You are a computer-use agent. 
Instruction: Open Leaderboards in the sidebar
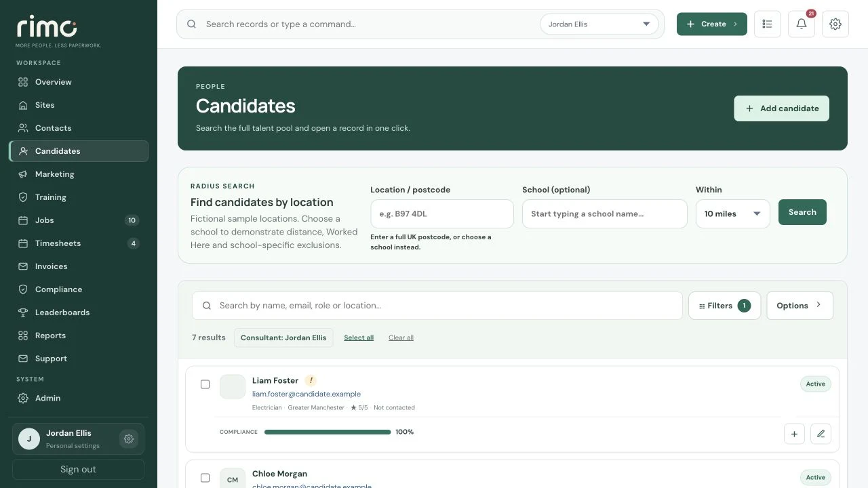click(x=79, y=312)
